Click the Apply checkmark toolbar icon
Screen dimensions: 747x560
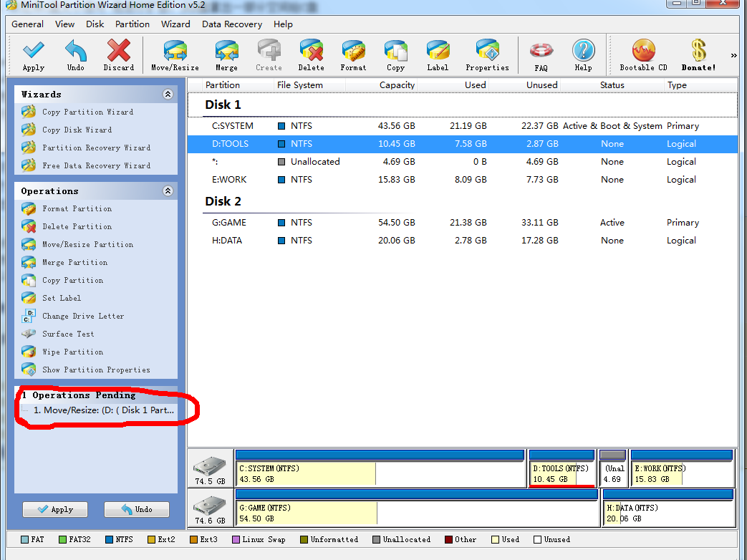click(x=34, y=54)
